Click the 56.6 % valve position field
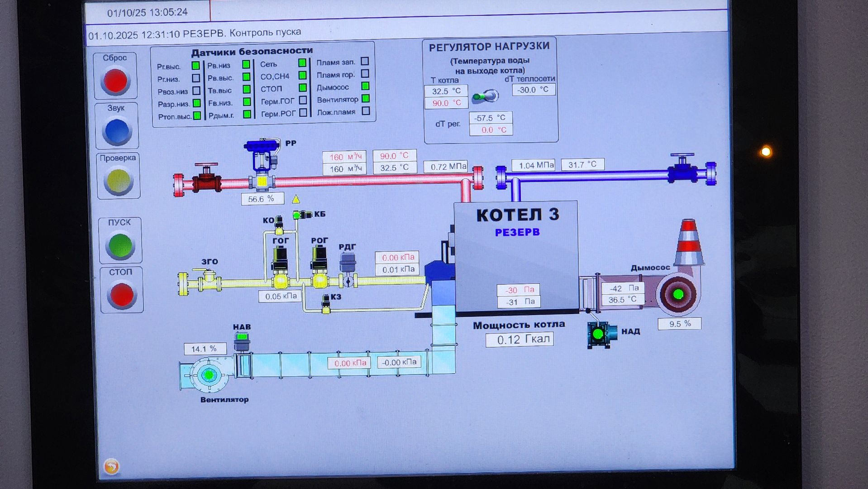This screenshot has height=489, width=868. pyautogui.click(x=262, y=199)
